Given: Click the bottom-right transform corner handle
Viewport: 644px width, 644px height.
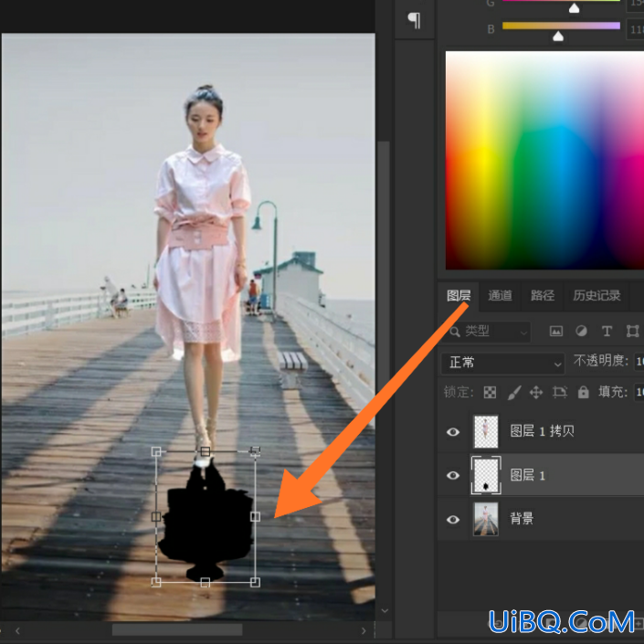Looking at the screenshot, I should [x=255, y=583].
